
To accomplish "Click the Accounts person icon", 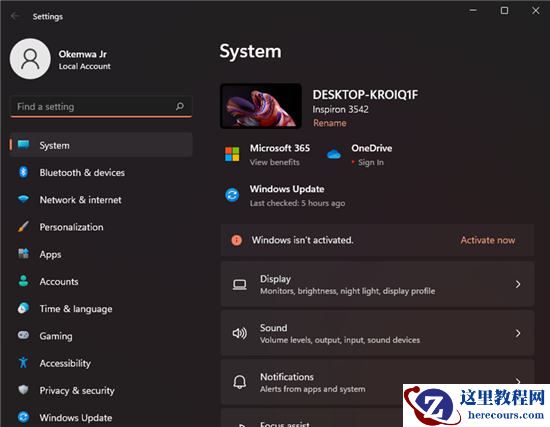I will click(x=24, y=281).
